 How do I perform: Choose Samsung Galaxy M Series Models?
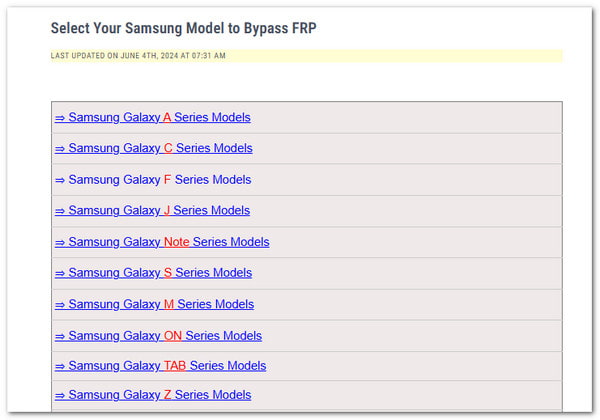coord(154,304)
